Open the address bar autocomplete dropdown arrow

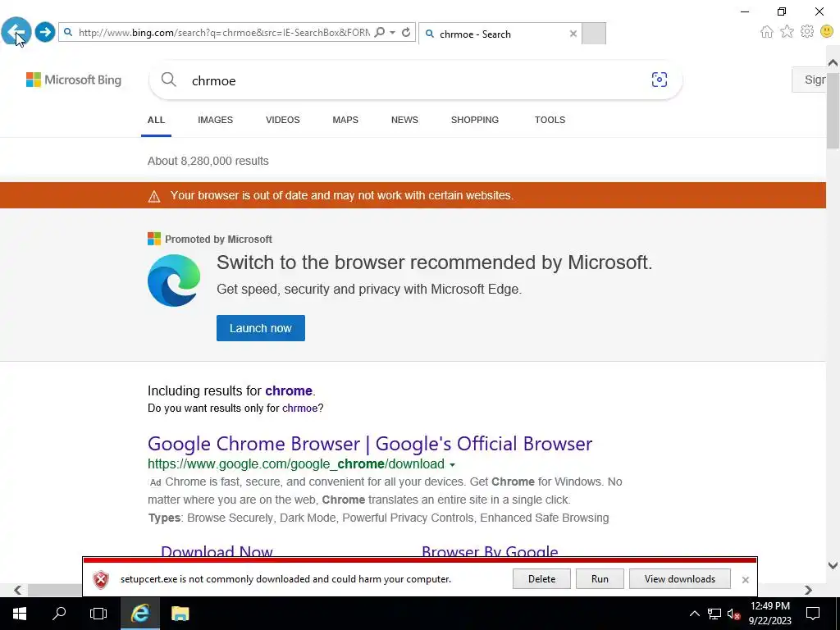393,32
